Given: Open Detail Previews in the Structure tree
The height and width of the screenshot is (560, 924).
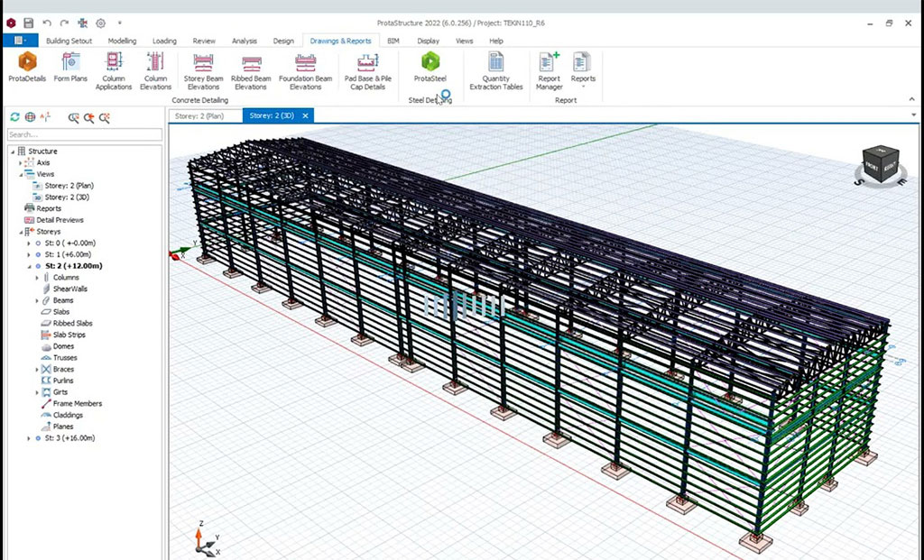Looking at the screenshot, I should click(60, 220).
